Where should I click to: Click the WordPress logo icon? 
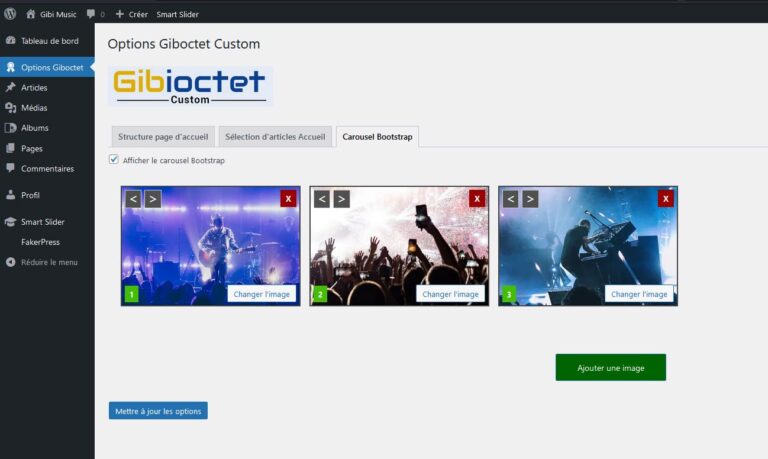pyautogui.click(x=10, y=14)
